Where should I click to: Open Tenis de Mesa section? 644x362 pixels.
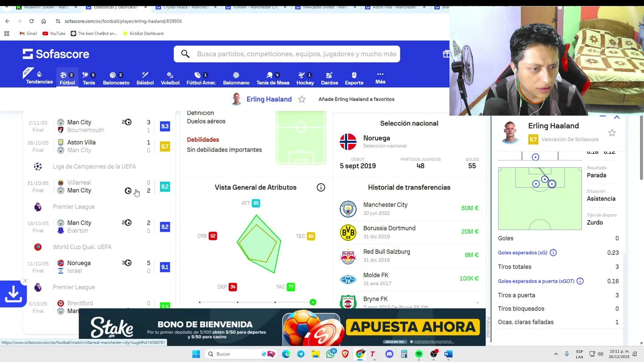pyautogui.click(x=273, y=78)
